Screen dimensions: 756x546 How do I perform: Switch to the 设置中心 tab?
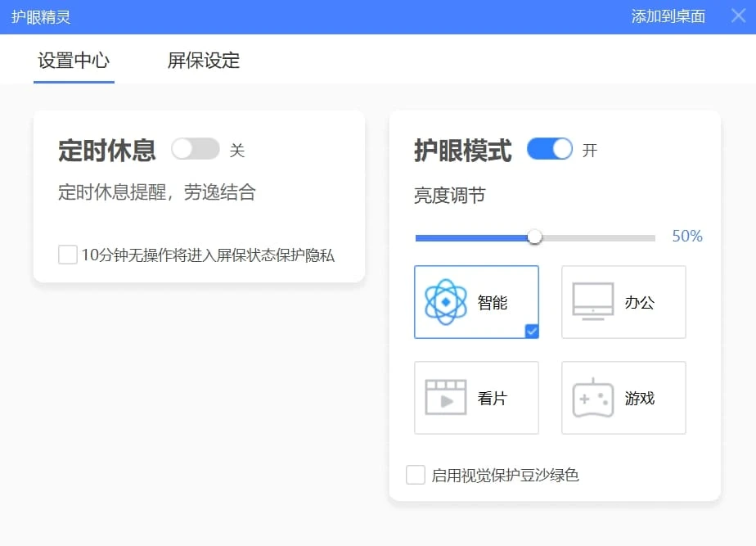74,61
